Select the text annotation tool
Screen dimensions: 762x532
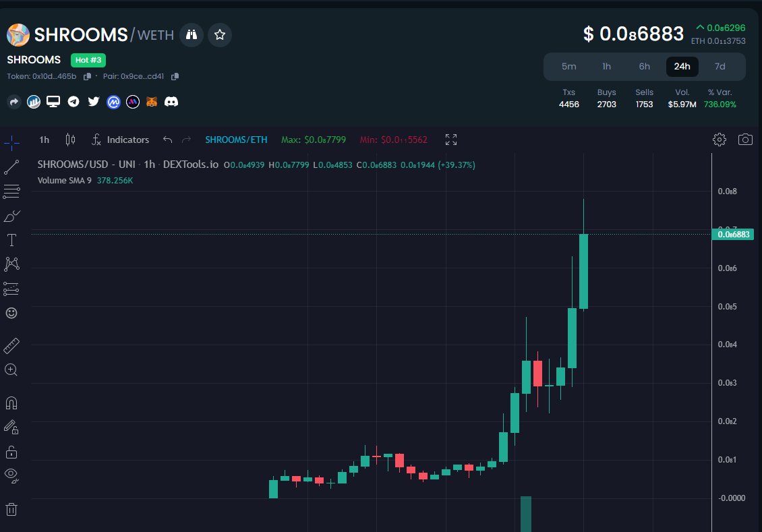[x=11, y=240]
